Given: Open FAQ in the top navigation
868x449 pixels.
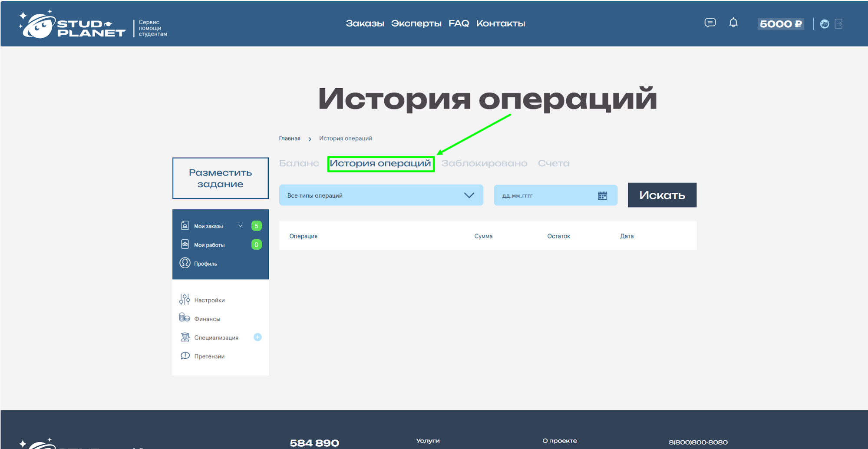Looking at the screenshot, I should pos(459,23).
